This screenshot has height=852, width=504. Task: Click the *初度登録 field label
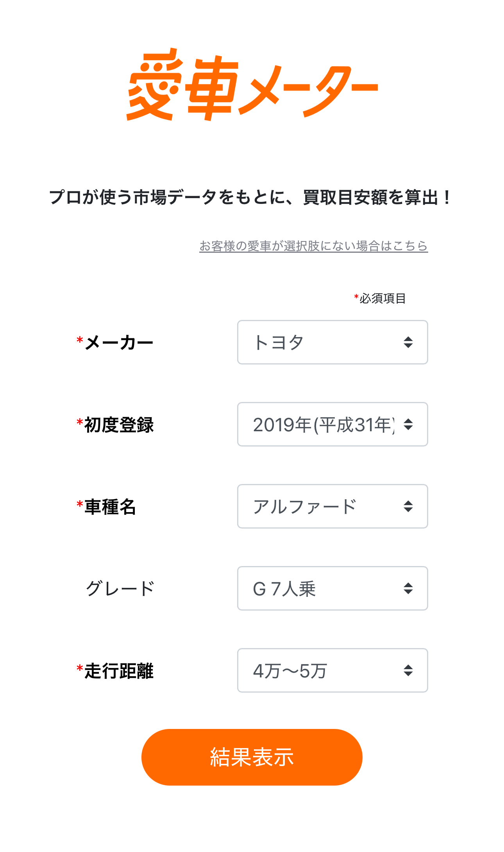[x=115, y=425]
